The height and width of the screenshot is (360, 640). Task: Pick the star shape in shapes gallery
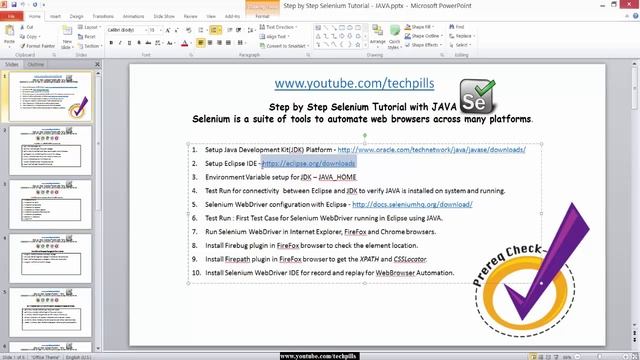(358, 44)
